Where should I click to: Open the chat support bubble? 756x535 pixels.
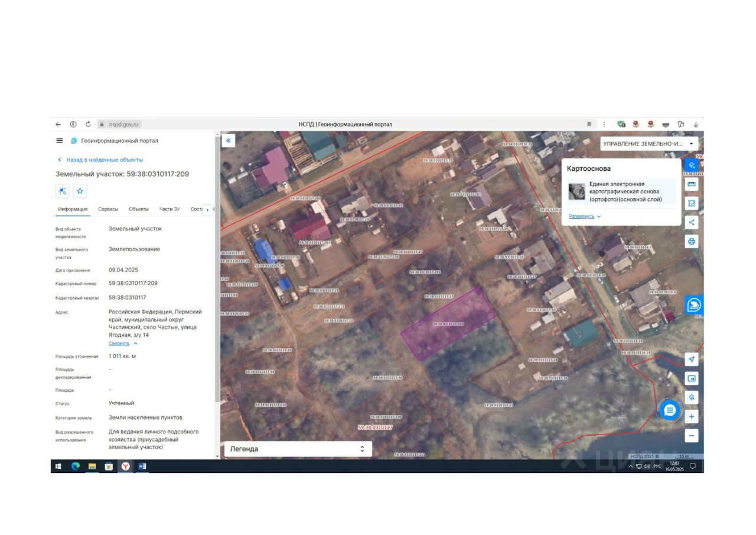point(669,410)
